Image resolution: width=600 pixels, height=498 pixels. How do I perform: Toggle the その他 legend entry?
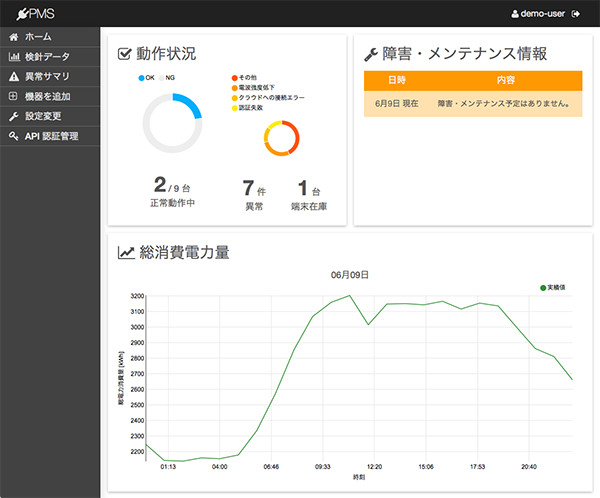243,76
